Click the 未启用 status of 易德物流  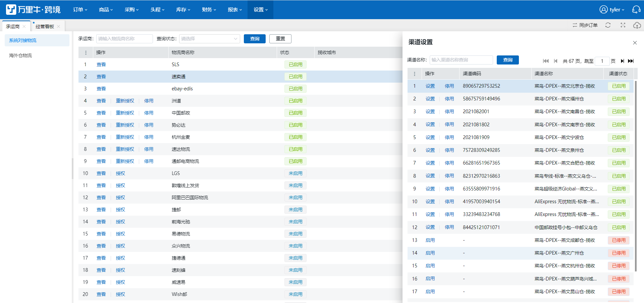(x=296, y=234)
